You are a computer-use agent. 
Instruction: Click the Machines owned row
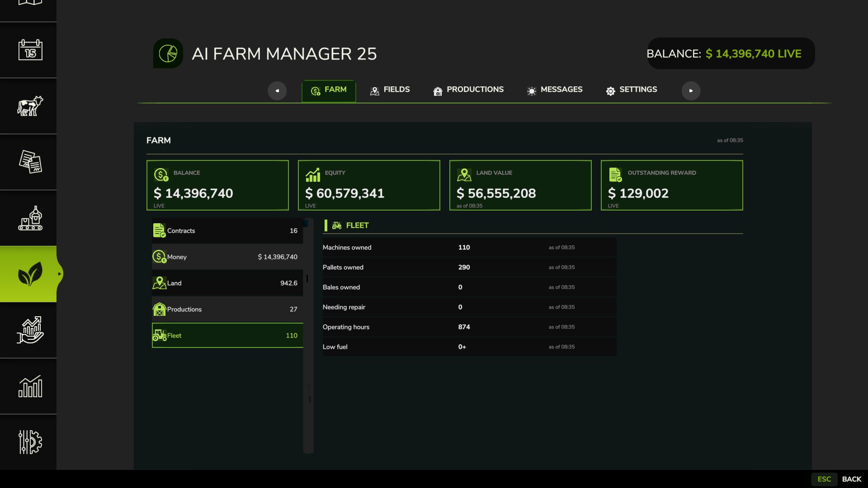click(x=469, y=248)
